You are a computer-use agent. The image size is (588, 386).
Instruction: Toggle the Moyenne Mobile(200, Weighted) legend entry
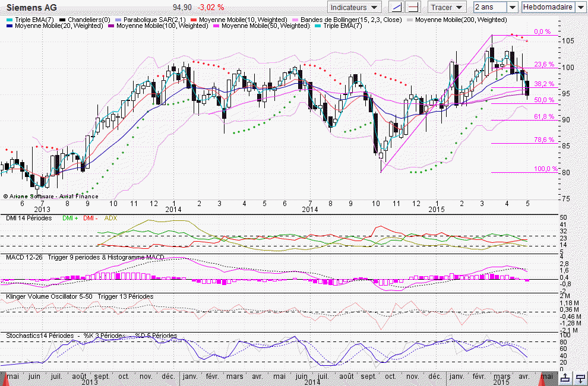pyautogui.click(x=457, y=20)
